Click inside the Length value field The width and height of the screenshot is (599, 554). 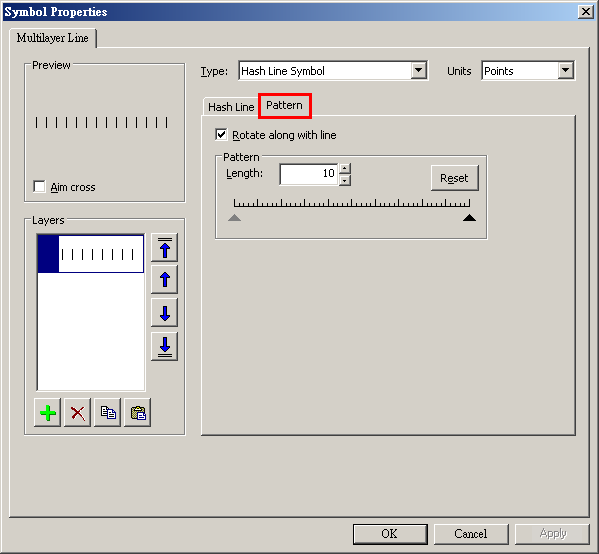pyautogui.click(x=309, y=174)
